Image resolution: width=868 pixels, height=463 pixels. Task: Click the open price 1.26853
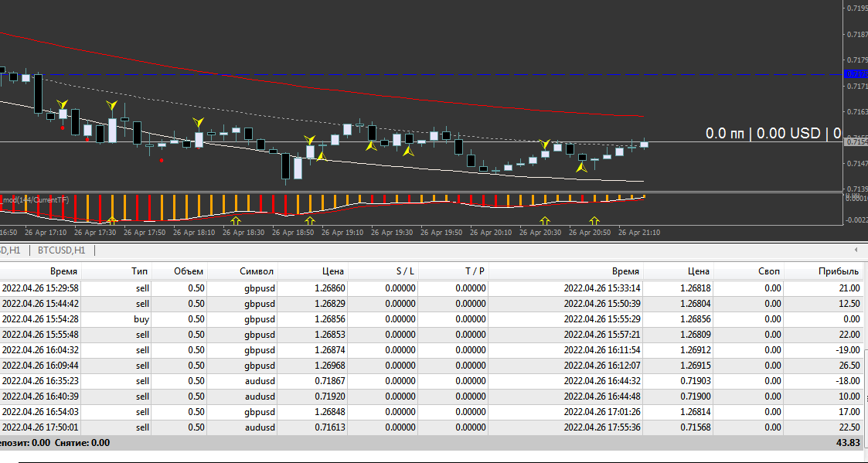click(329, 335)
